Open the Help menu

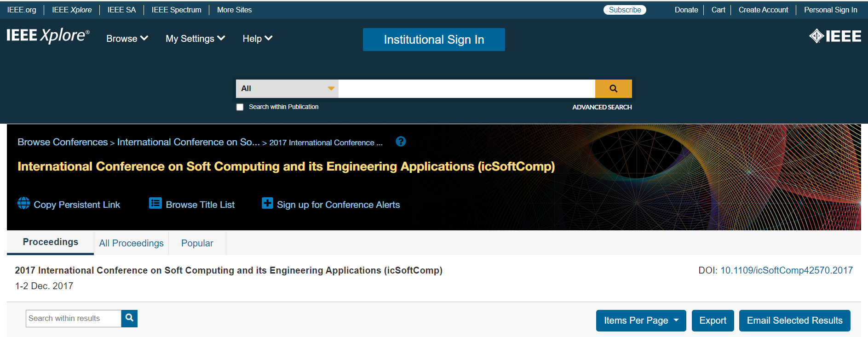pyautogui.click(x=257, y=39)
